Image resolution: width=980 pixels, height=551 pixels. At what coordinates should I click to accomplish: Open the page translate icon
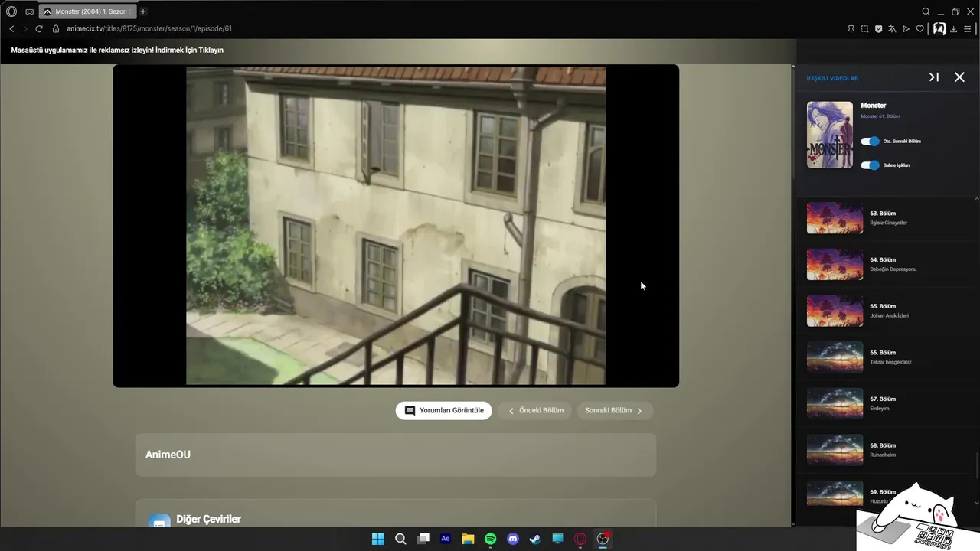tap(892, 29)
